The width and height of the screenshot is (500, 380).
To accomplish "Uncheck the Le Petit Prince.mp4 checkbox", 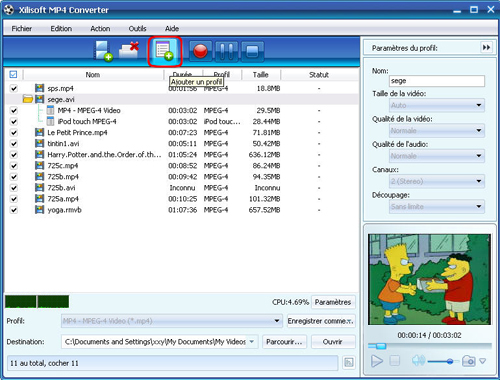I will (14, 132).
